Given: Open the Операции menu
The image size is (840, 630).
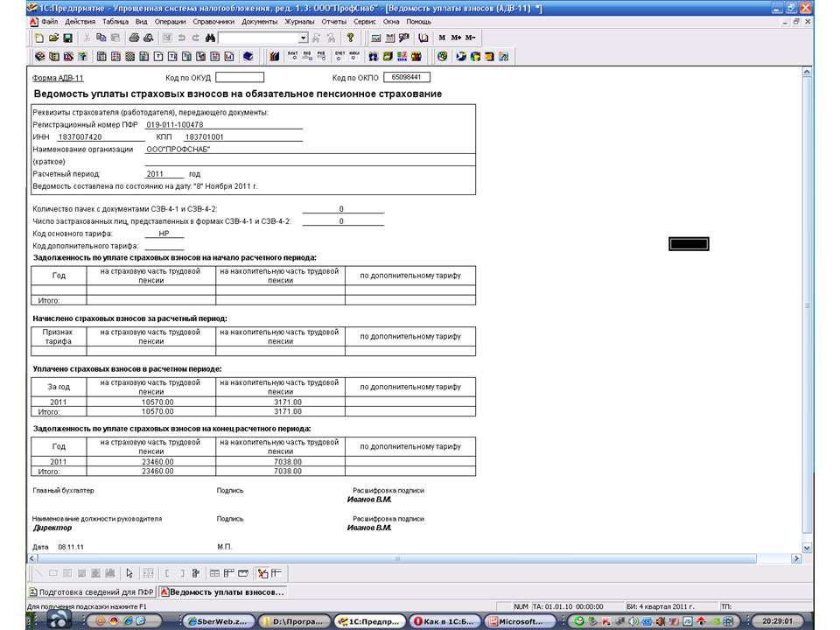Looking at the screenshot, I should 170,22.
